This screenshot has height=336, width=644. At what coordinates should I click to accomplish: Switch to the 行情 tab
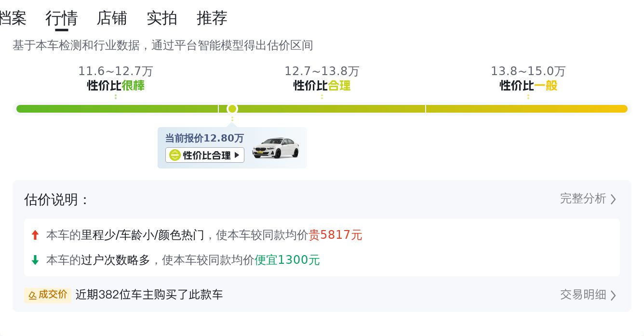tap(62, 18)
